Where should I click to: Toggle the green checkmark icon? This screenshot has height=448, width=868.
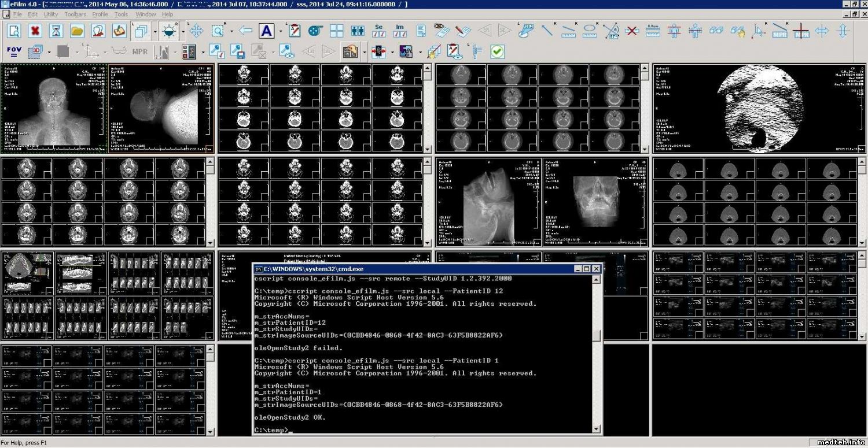[496, 52]
